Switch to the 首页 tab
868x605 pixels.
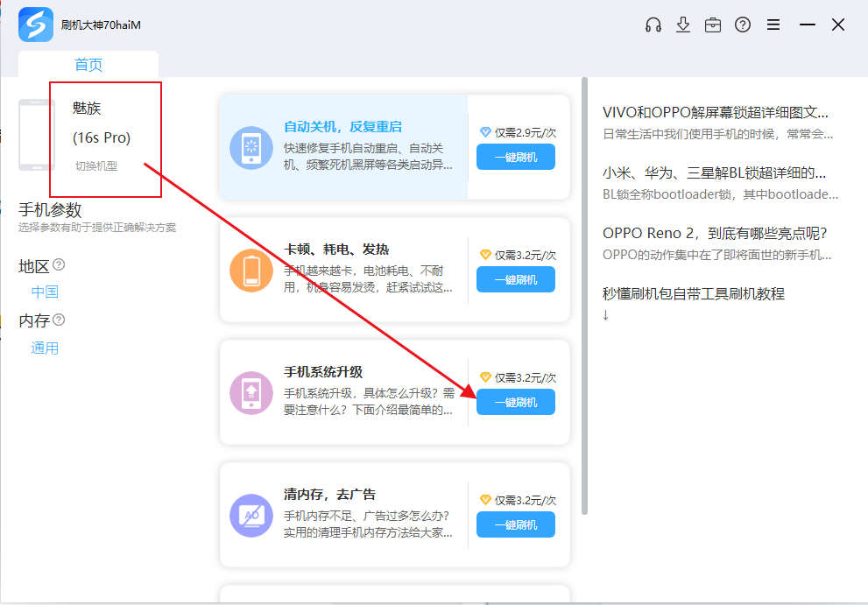(88, 65)
